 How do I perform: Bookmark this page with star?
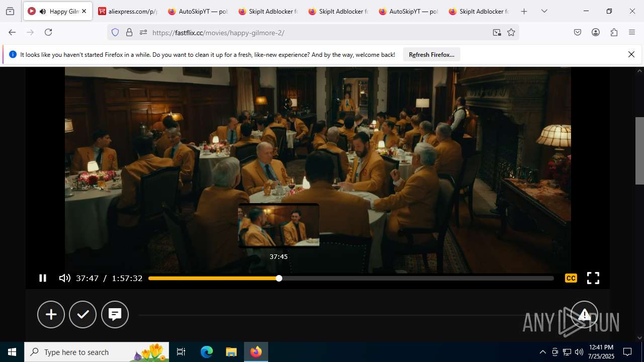511,32
